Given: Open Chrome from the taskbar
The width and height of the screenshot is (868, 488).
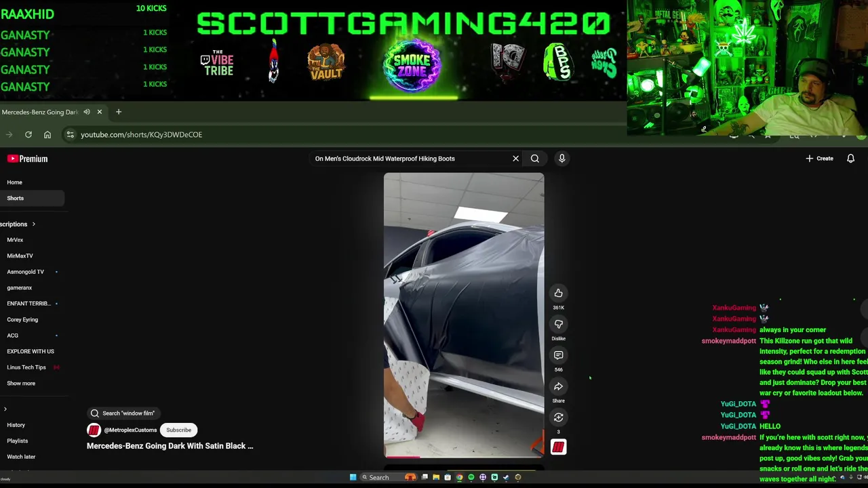Looking at the screenshot, I should [x=459, y=477].
